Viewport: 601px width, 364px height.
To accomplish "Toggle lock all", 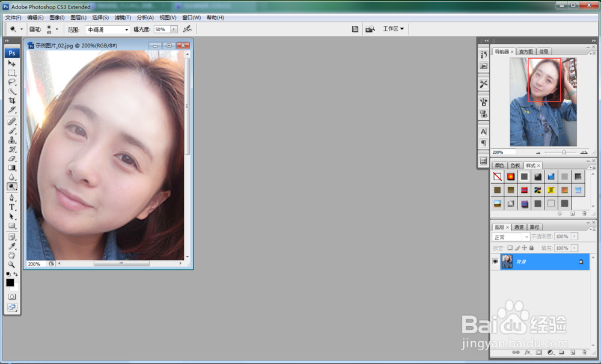I will pyautogui.click(x=532, y=248).
